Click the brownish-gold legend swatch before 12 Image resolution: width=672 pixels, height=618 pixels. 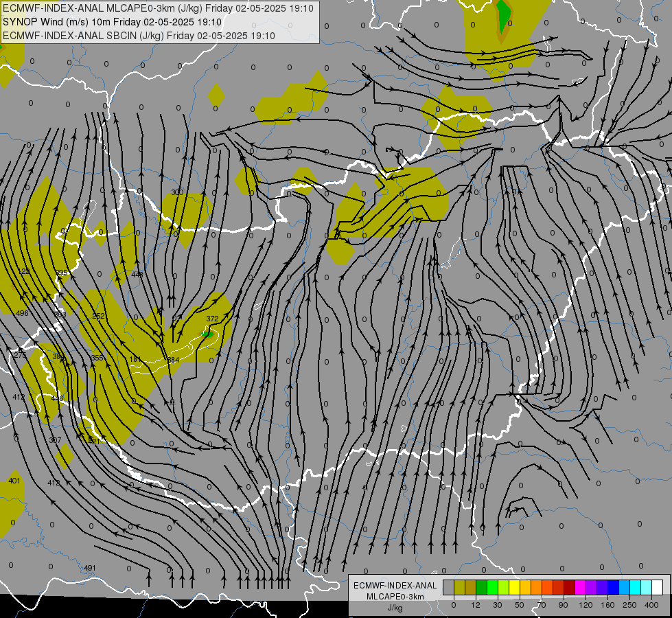point(471,587)
